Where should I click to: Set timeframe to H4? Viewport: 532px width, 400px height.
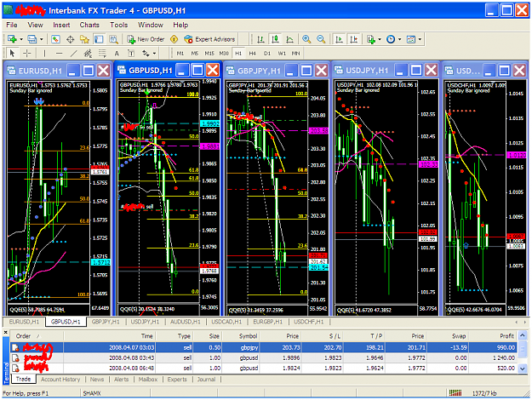coord(253,54)
